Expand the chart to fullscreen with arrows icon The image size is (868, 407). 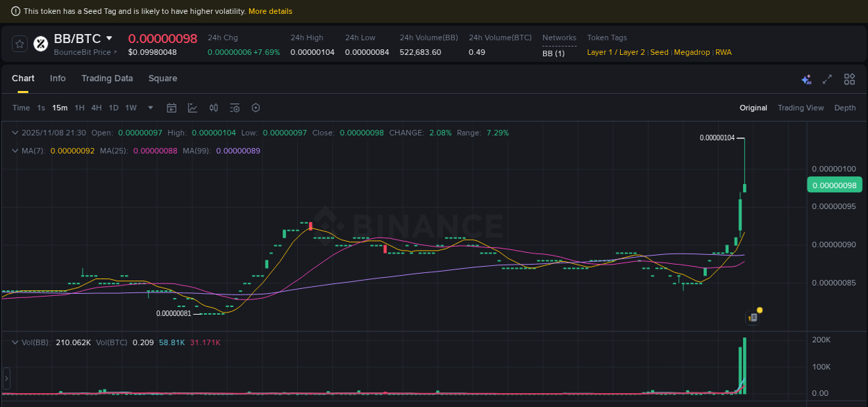(x=827, y=79)
